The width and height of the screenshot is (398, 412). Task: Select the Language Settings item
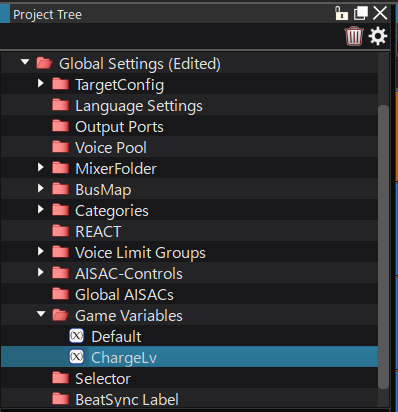point(139,106)
